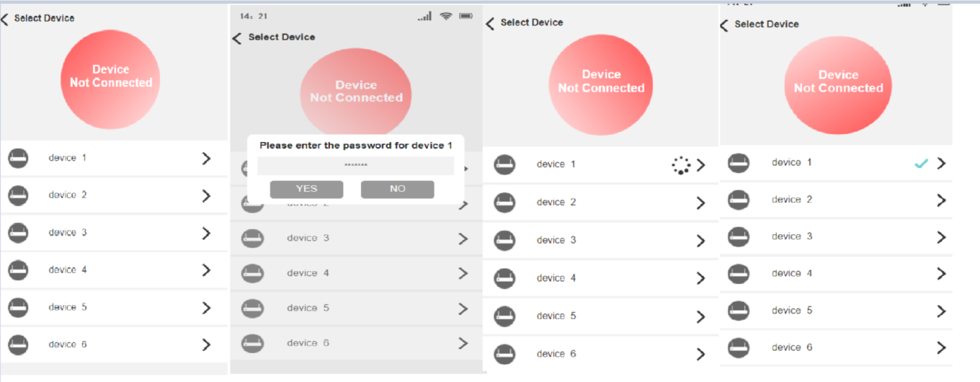Open device 1 chevron on leftmost screen
The image size is (980, 382).
coord(207,158)
